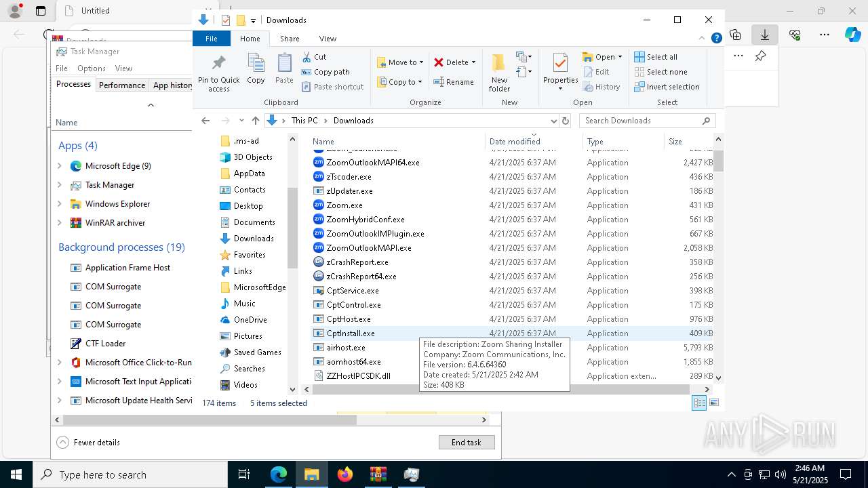The width and height of the screenshot is (868, 488).
Task: Click History in the Open group
Action: (x=601, y=87)
